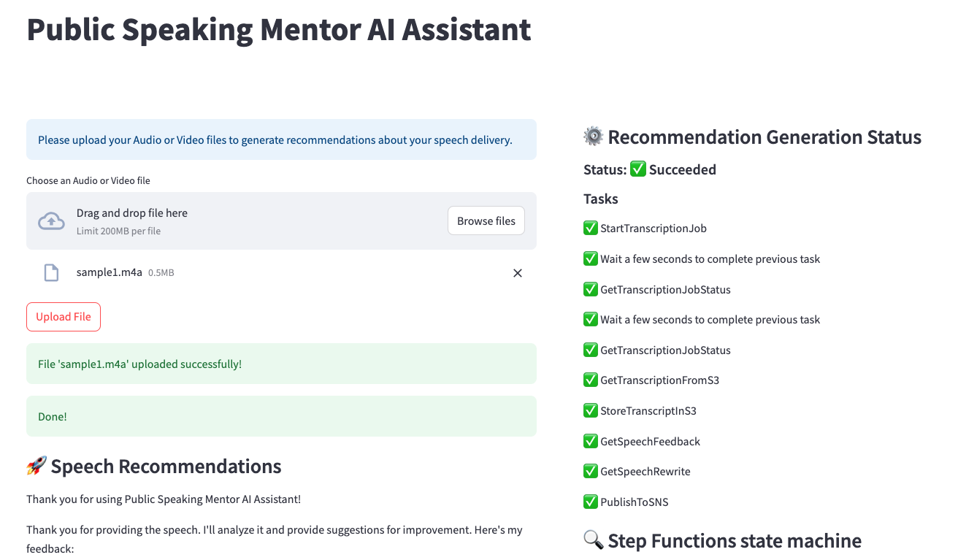Click the checkmark next to StartTranscriptionJob

click(590, 228)
